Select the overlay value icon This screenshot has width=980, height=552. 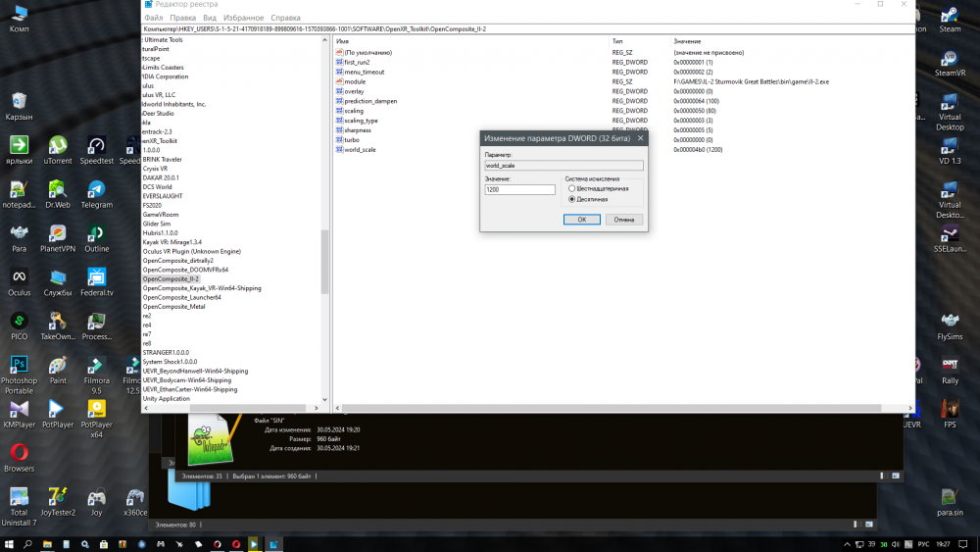(x=339, y=91)
